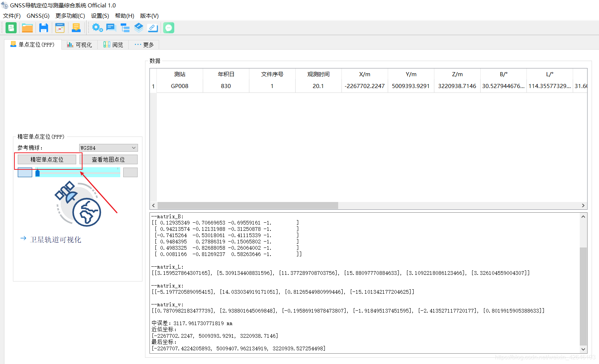Click the green speech bubble toolbar icon

click(x=169, y=28)
